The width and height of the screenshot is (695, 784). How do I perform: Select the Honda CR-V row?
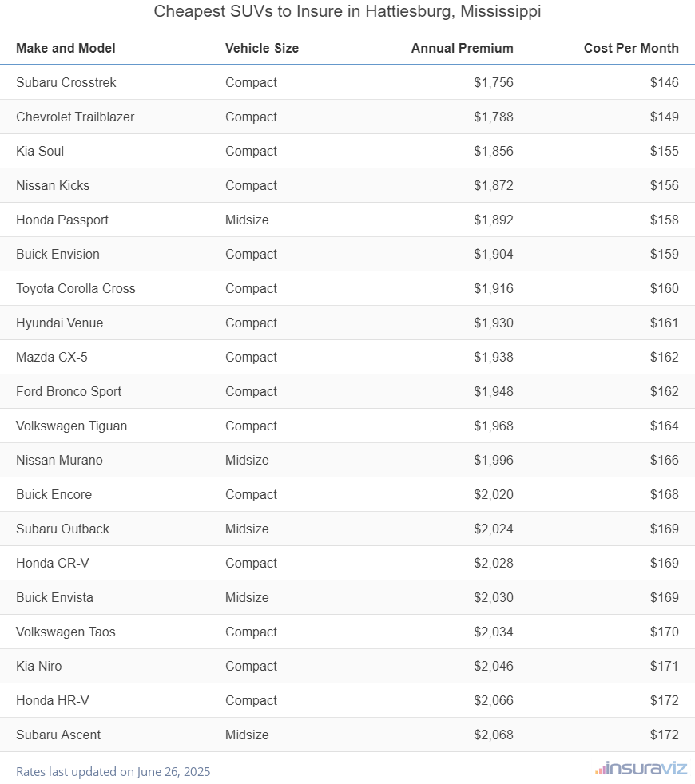[x=53, y=563]
